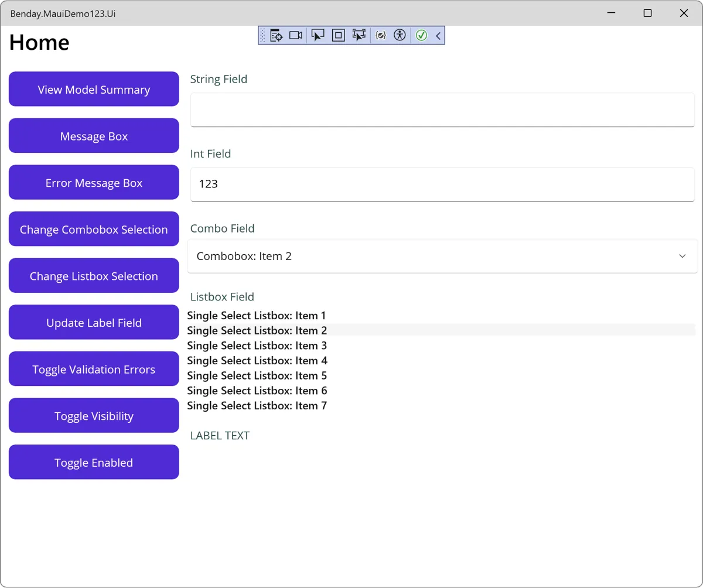Minimize the Benday.MauiDemo123.Ui window
Image resolution: width=703 pixels, height=588 pixels.
pyautogui.click(x=612, y=13)
